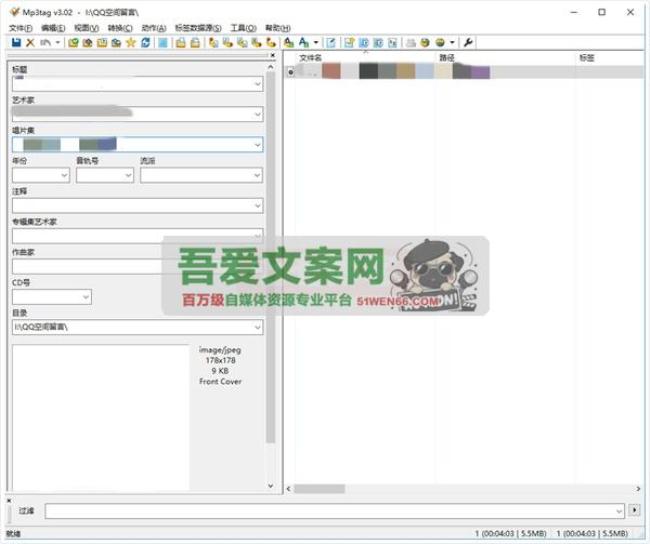Open the 工具(O) menu
650x544 pixels.
tap(243, 28)
